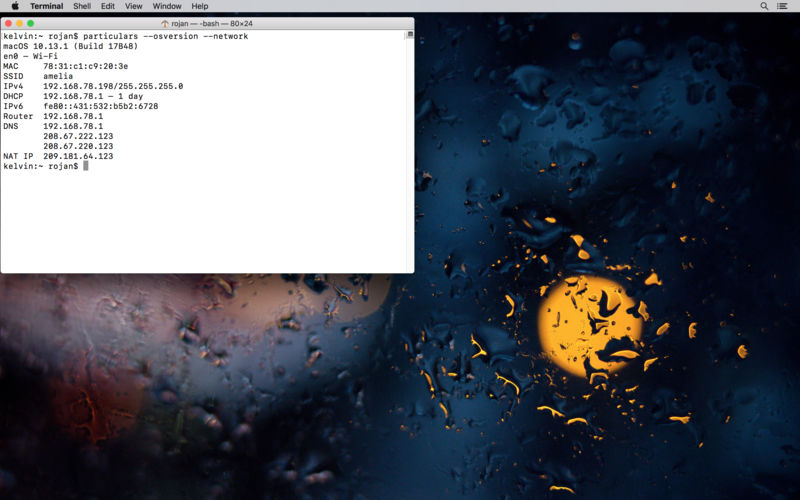Screen dimensions: 800x500
Task: Click the home folder icon in Terminal title
Action: pyautogui.click(x=165, y=23)
